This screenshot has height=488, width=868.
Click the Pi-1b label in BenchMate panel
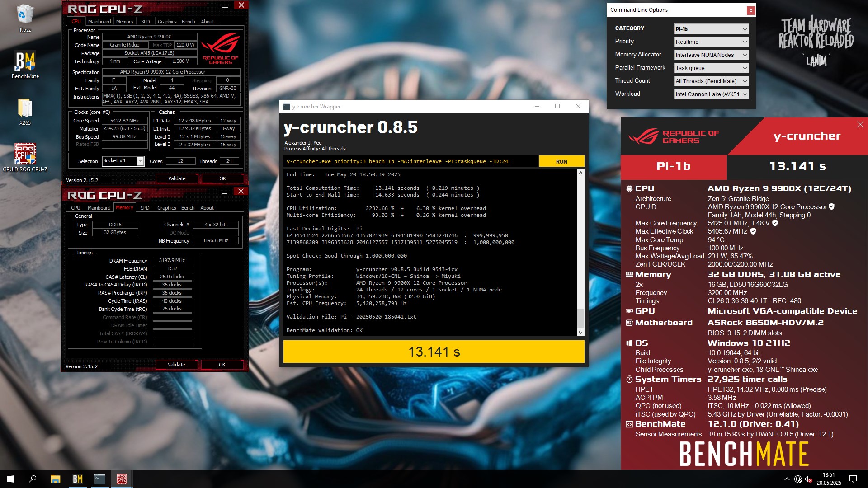click(x=674, y=166)
